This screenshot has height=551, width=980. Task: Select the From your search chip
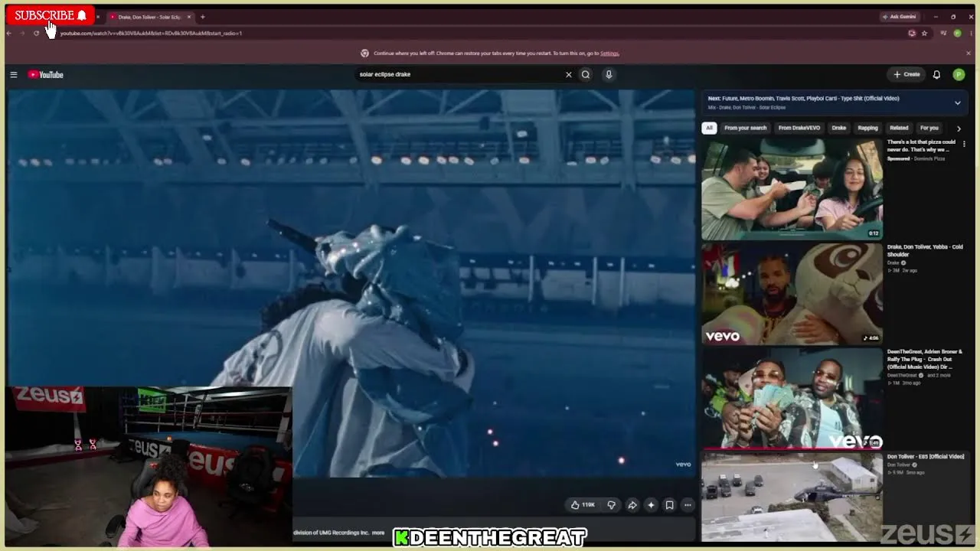coord(745,128)
